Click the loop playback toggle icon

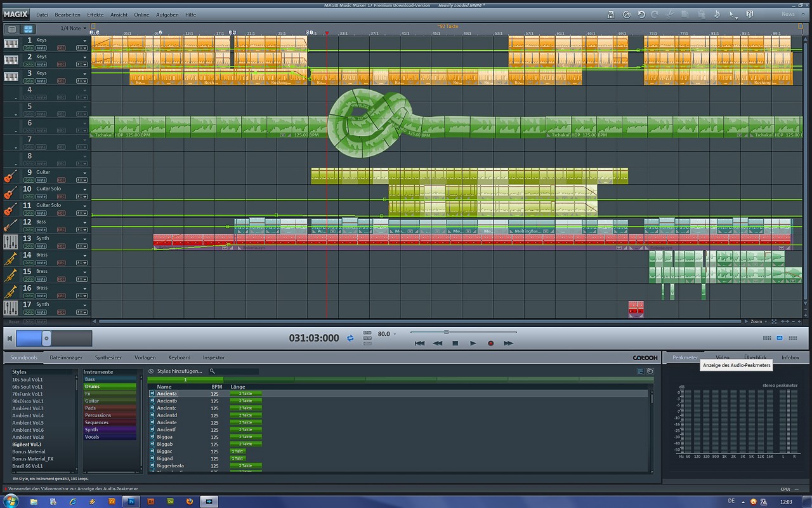pyautogui.click(x=350, y=338)
